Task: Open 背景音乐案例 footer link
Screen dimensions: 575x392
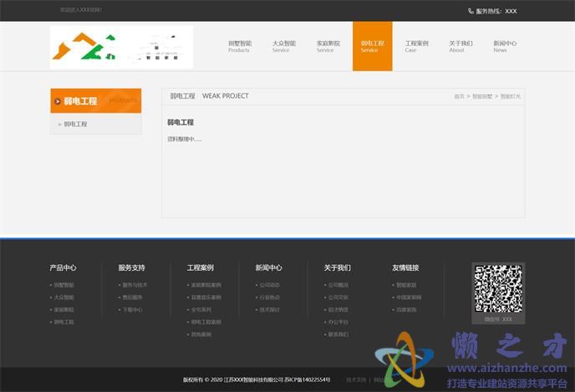Action: [206, 298]
